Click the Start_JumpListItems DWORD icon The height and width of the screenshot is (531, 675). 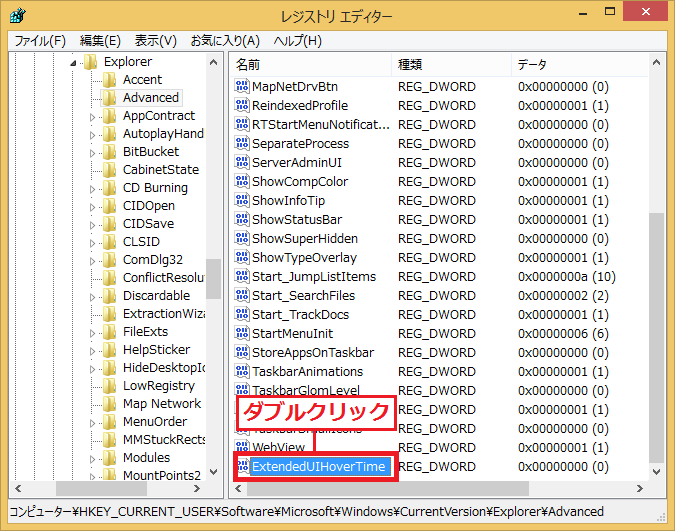242,276
